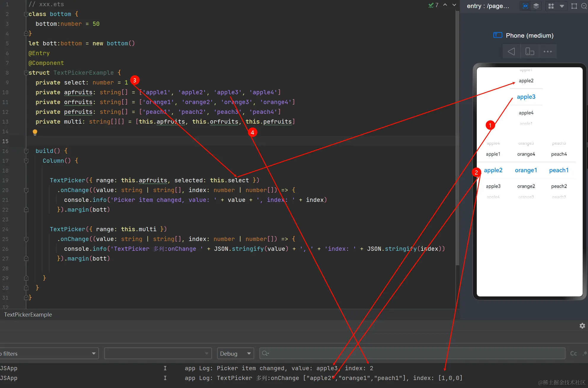Collapse the first onChange fold marker on line 20

(x=26, y=190)
